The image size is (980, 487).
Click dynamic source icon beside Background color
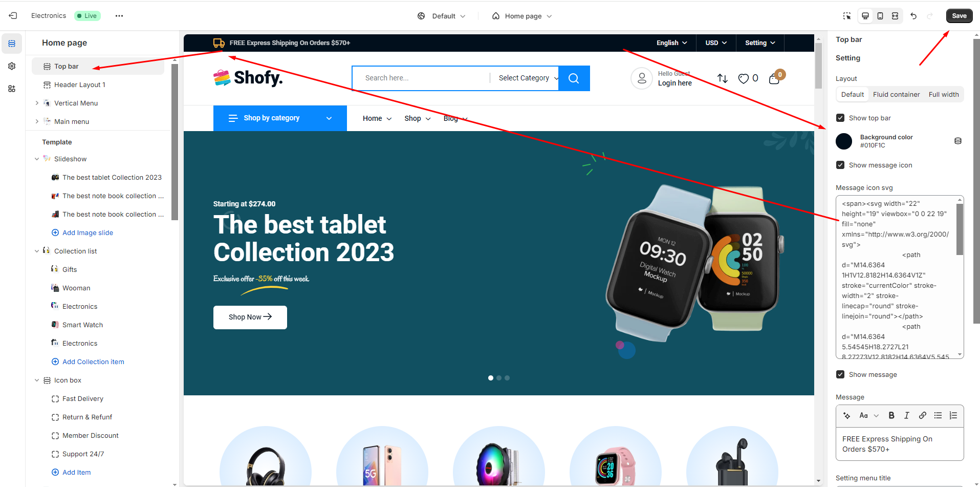click(958, 141)
